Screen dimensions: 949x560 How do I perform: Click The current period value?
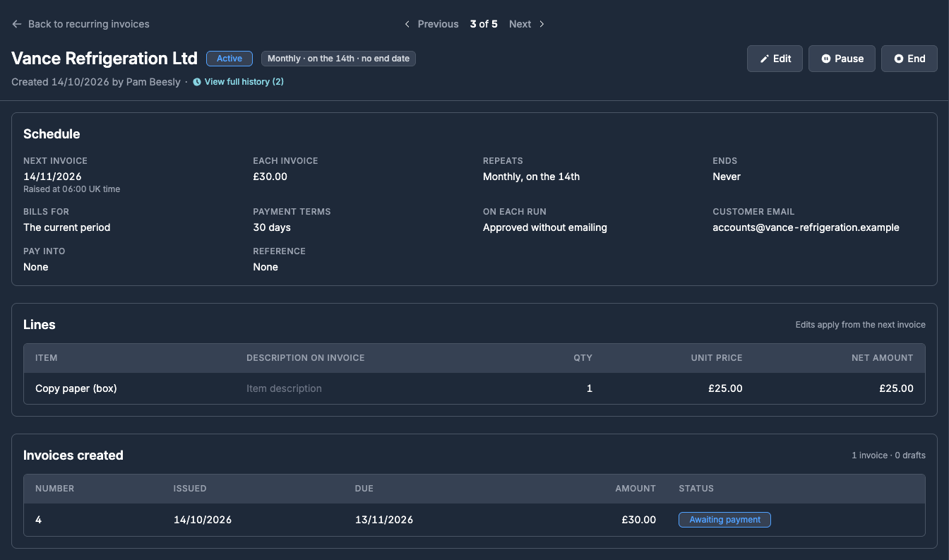66,227
